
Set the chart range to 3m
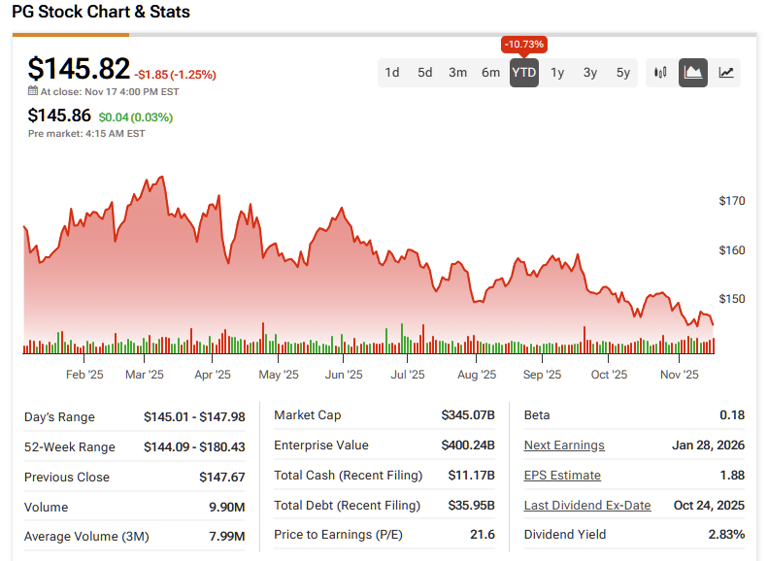coord(458,72)
